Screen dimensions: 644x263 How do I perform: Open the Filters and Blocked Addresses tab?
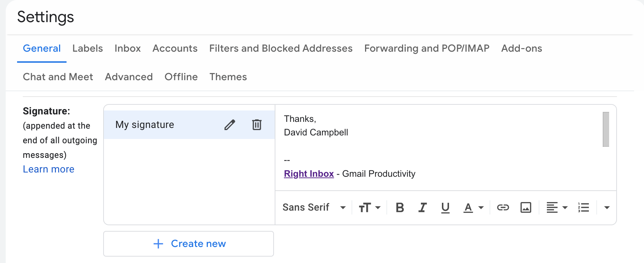[281, 48]
